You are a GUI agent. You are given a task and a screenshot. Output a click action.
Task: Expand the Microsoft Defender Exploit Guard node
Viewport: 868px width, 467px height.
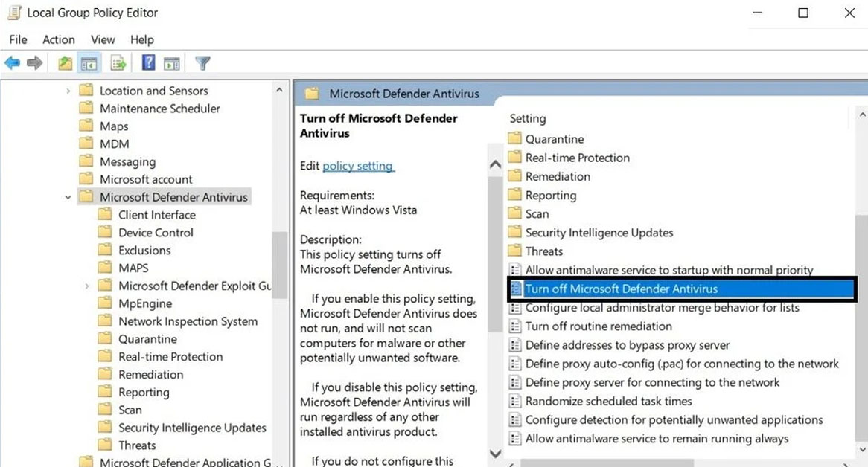click(87, 286)
